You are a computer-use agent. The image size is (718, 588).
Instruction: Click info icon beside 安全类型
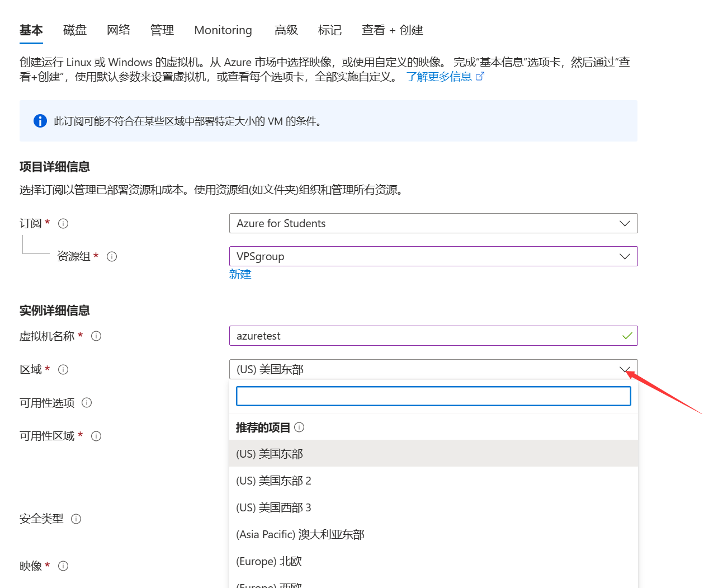coord(76,519)
